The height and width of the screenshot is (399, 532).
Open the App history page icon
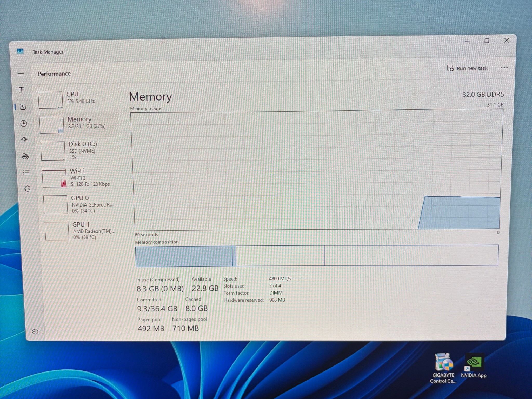coord(24,123)
